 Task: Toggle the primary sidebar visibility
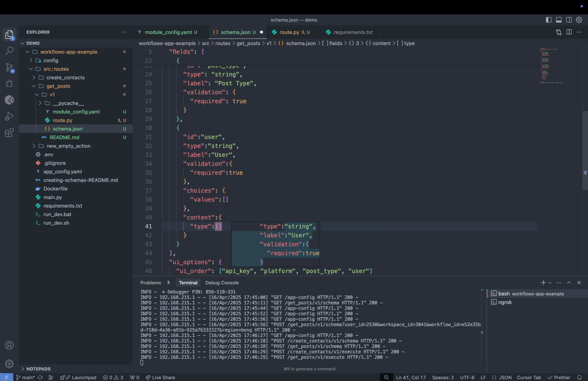548,20
